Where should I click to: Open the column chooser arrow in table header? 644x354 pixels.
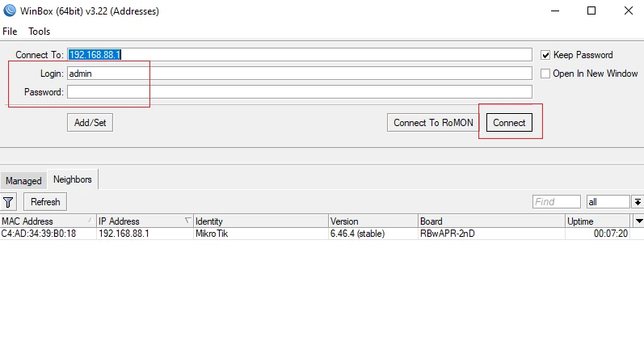click(x=639, y=221)
